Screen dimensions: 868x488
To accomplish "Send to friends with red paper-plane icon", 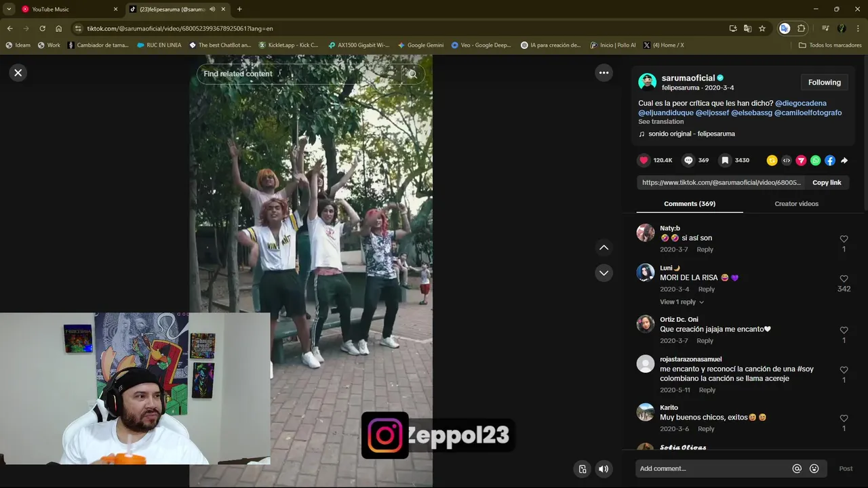I will [801, 161].
